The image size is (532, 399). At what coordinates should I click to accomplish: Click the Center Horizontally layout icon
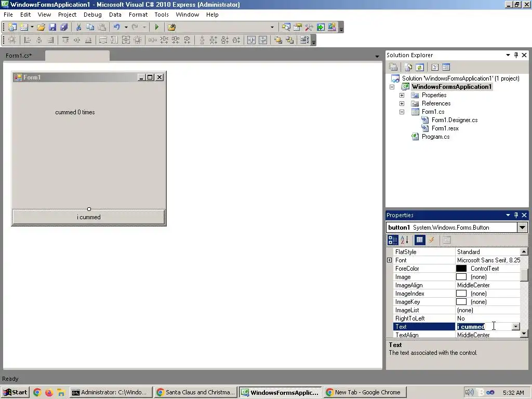[x=251, y=40]
